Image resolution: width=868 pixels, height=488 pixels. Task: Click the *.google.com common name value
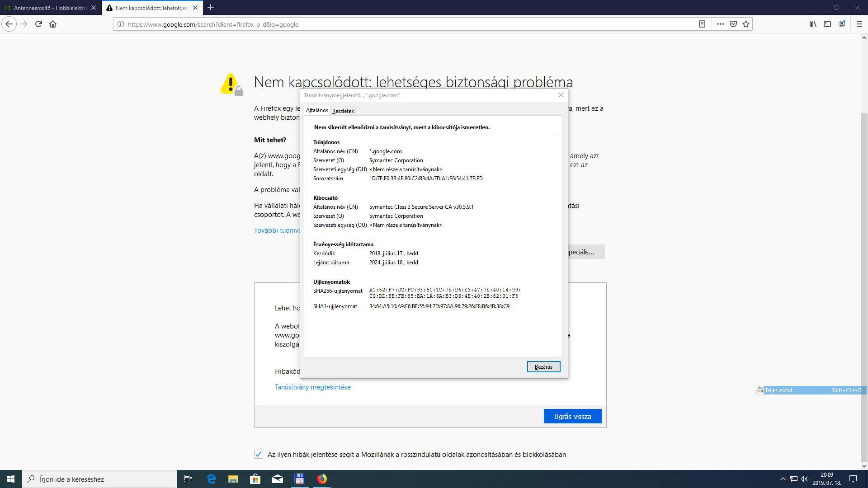point(385,151)
